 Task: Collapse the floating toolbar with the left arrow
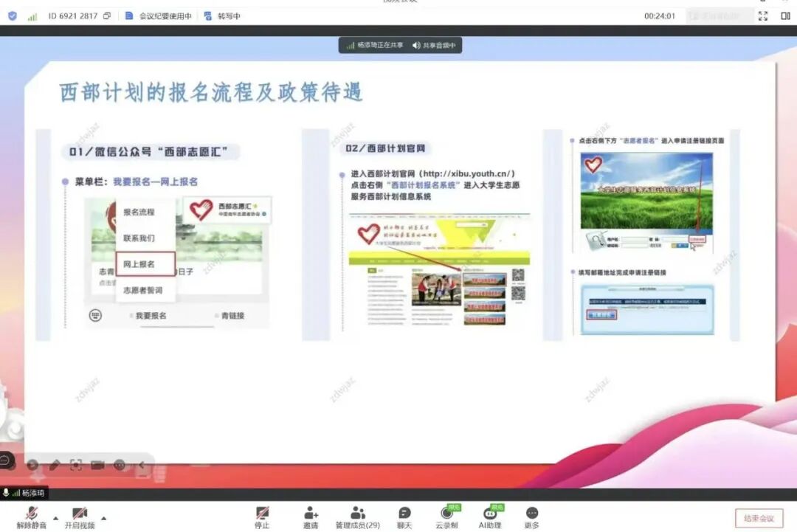[x=142, y=464]
